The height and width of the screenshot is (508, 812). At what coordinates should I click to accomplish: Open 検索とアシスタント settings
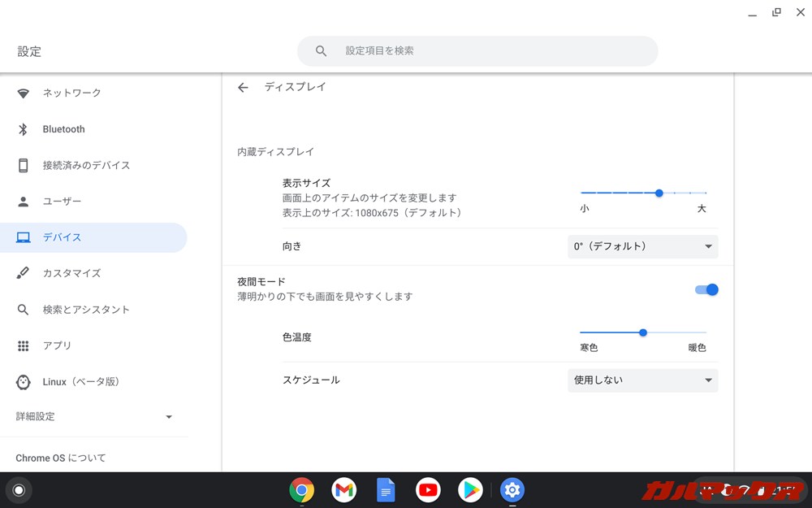[86, 309]
